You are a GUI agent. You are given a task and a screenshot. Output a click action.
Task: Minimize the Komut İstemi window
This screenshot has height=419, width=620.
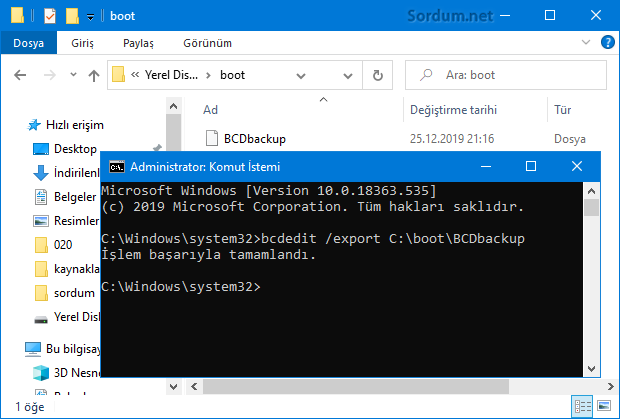pos(486,166)
